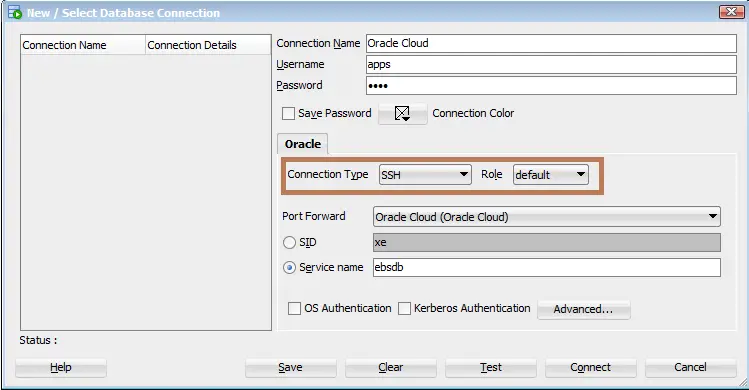Sort by the Connection Details column header
Viewport: 749px width, 390px height.
click(x=208, y=45)
